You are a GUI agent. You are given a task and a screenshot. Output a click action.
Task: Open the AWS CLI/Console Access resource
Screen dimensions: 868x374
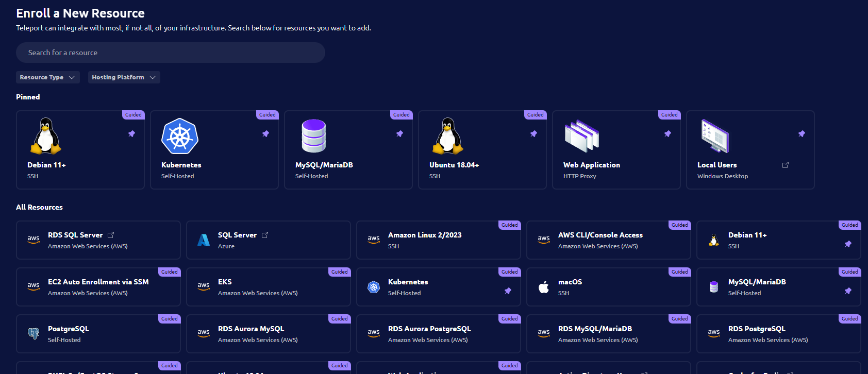point(608,240)
